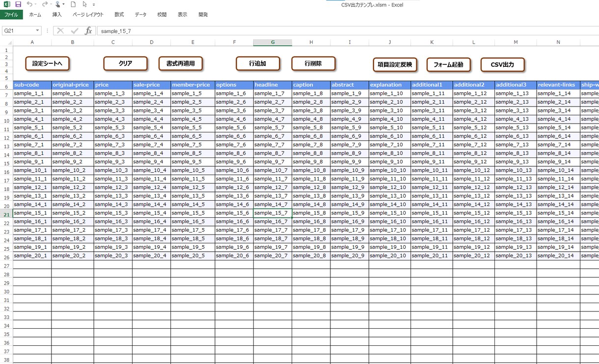Redo the previously undone action
This screenshot has width=599, height=364.
(45, 4)
